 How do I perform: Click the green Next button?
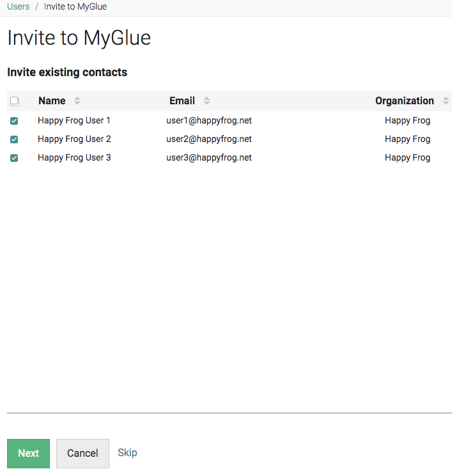pyautogui.click(x=29, y=453)
